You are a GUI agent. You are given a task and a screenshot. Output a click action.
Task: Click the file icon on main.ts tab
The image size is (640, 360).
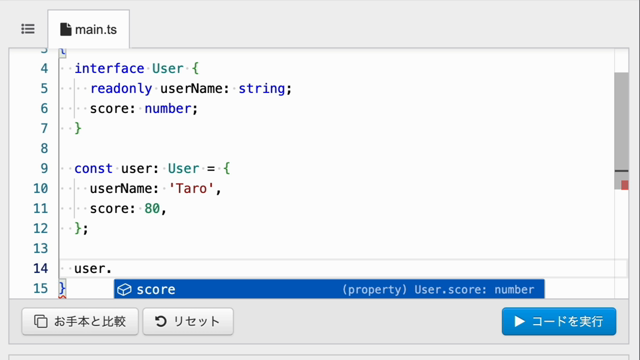click(x=65, y=29)
